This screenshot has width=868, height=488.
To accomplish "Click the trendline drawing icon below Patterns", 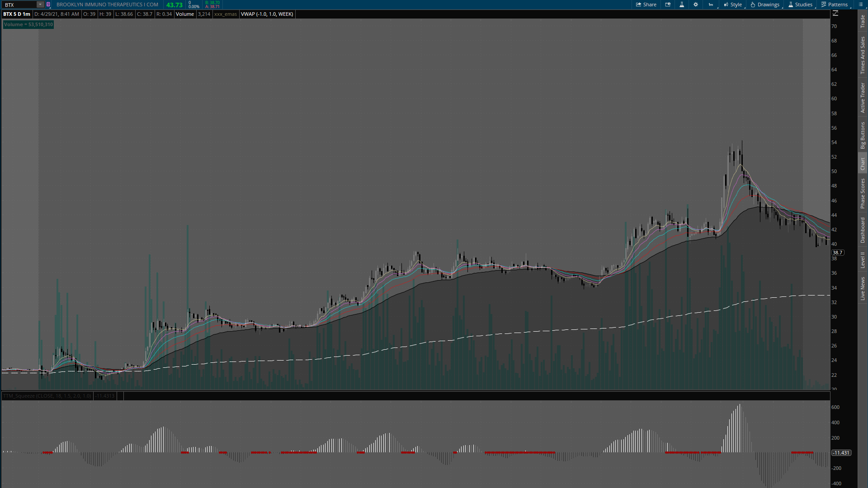I will pos(835,14).
